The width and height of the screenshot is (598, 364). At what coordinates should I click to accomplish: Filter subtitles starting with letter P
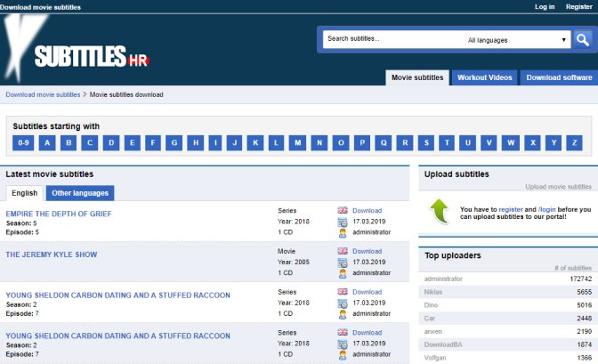[x=362, y=142]
